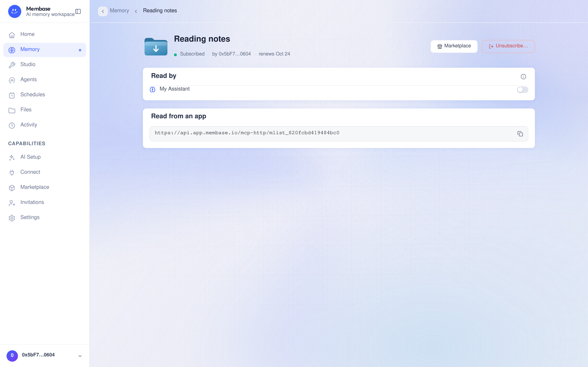Go to Schedules in sidebar
This screenshot has height=367, width=588.
pos(45,95)
